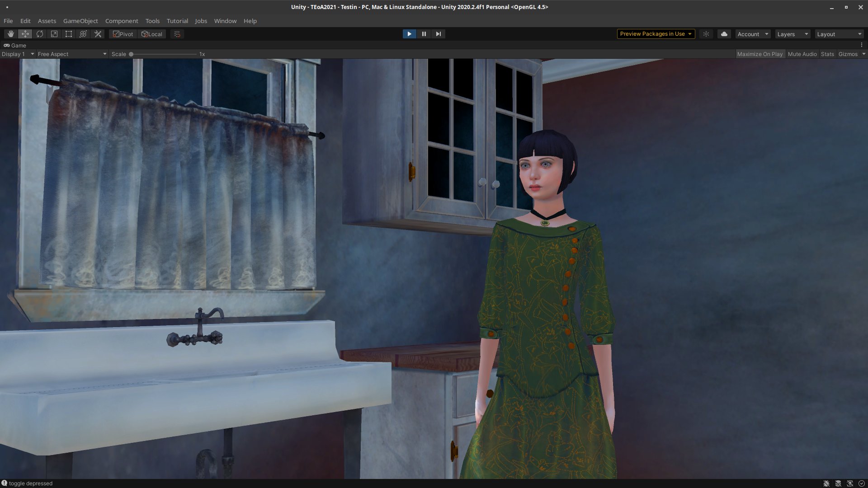868x488 pixels.
Task: Click the activity checkmark status icon
Action: click(x=862, y=483)
